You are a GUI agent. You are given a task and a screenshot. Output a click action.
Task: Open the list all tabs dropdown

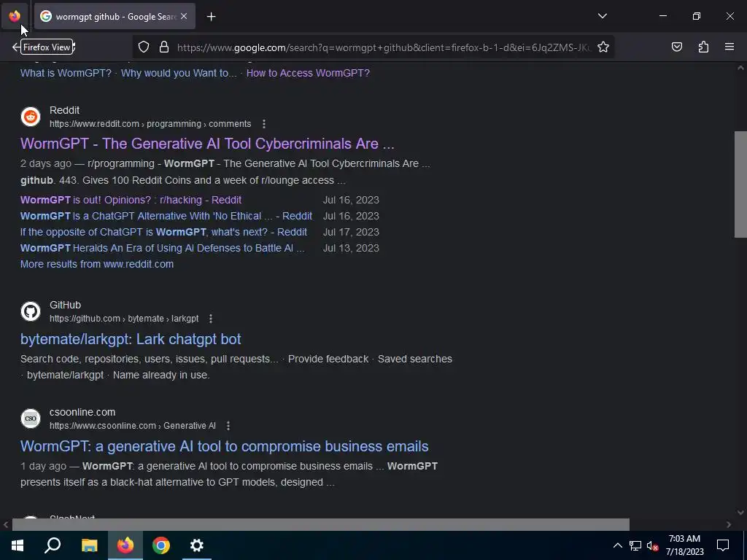(602, 16)
